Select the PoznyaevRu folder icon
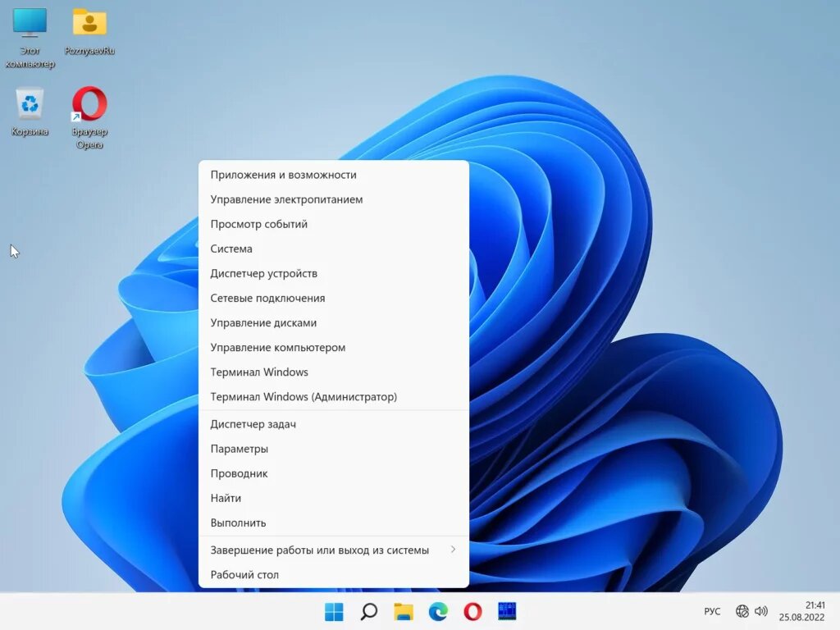 89,31
